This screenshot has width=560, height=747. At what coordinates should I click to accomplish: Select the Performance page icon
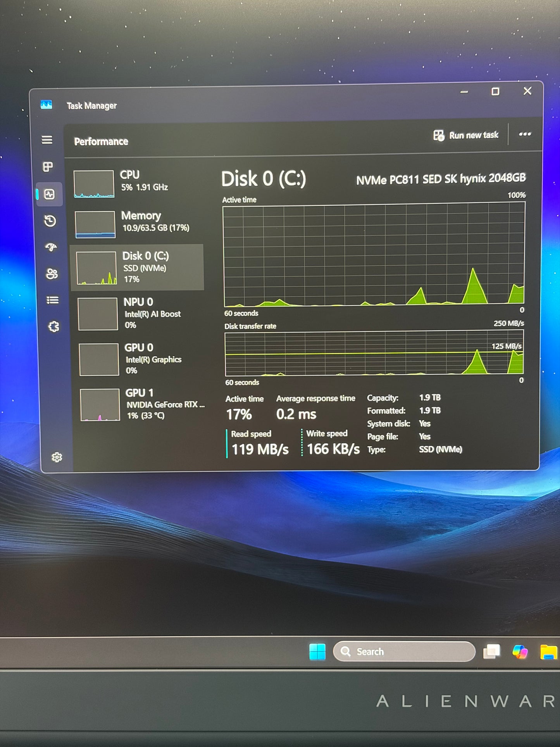(49, 194)
